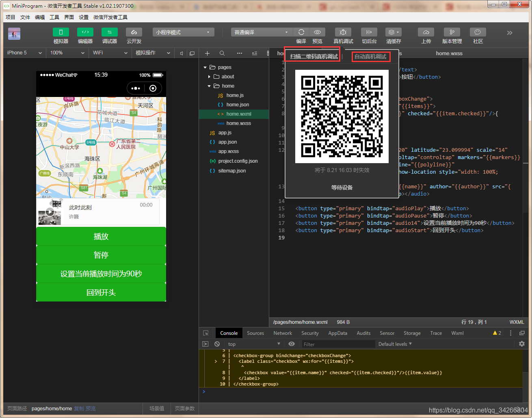Tap the green 暂停 button in simulator
The image size is (532, 418).
click(x=101, y=255)
